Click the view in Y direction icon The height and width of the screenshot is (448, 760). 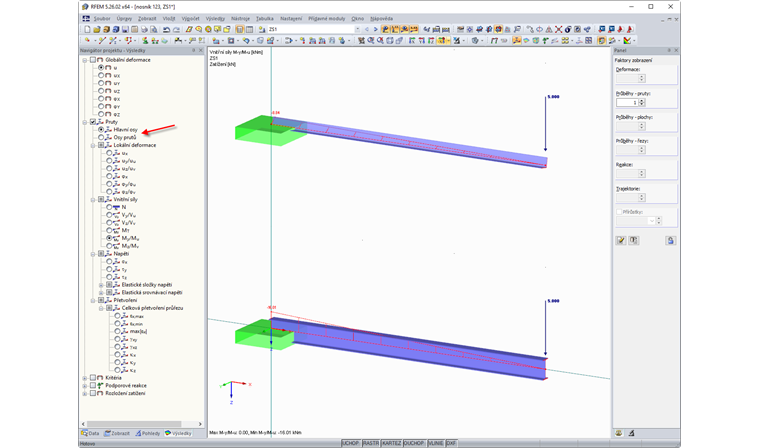tap(421, 40)
